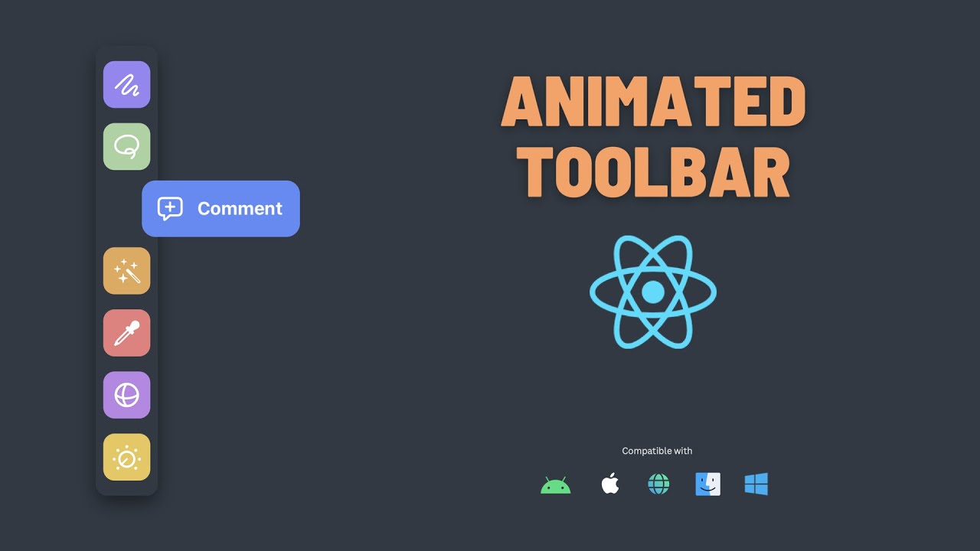Screen dimensions: 980x551
Task: Click the blue Windows logo icon
Action: [x=756, y=484]
